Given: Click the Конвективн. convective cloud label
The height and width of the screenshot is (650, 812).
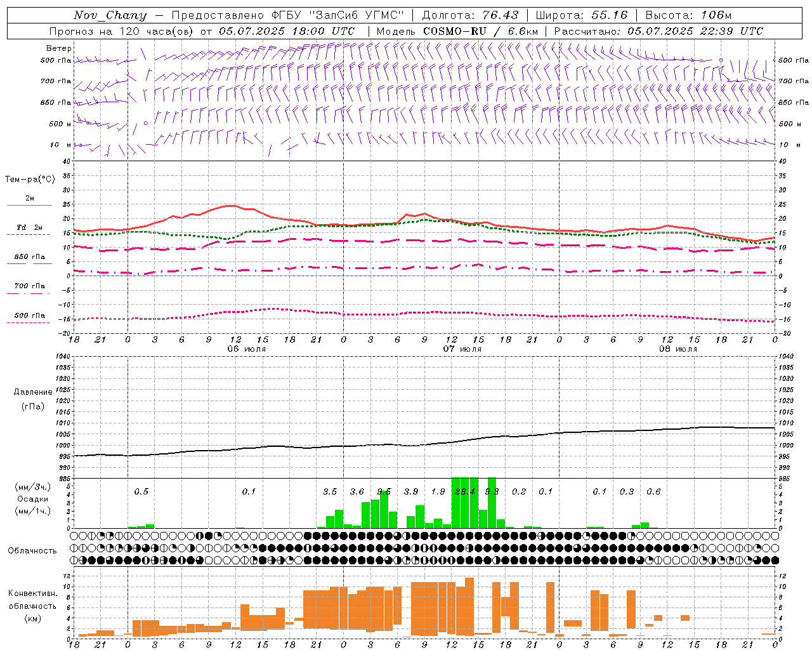Looking at the screenshot, I should pos(33,594).
